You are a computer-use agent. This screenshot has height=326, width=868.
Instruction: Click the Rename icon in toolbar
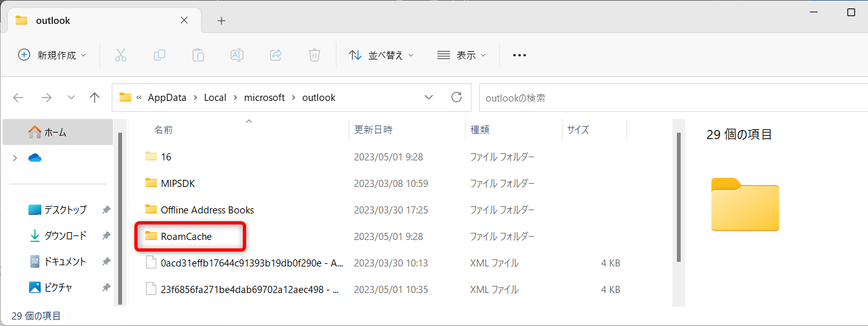point(237,55)
